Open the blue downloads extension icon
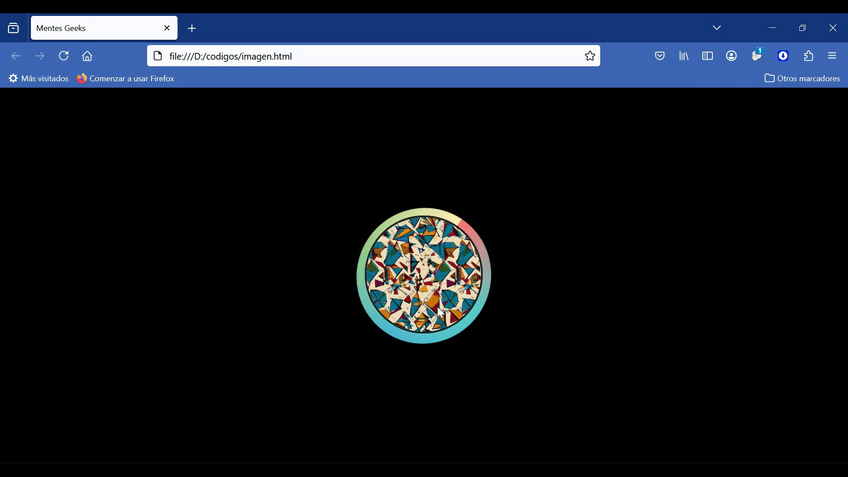This screenshot has width=848, height=477. [783, 56]
